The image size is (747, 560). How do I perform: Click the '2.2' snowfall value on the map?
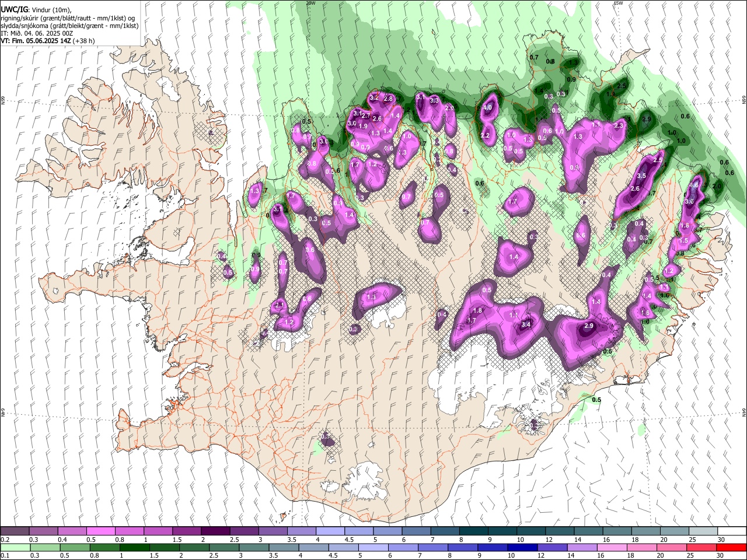485,135
